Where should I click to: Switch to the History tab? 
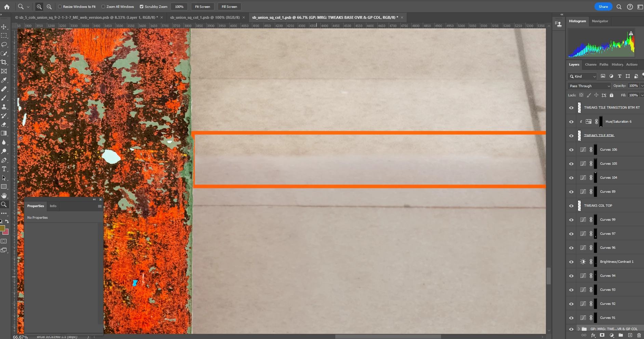[x=617, y=65]
